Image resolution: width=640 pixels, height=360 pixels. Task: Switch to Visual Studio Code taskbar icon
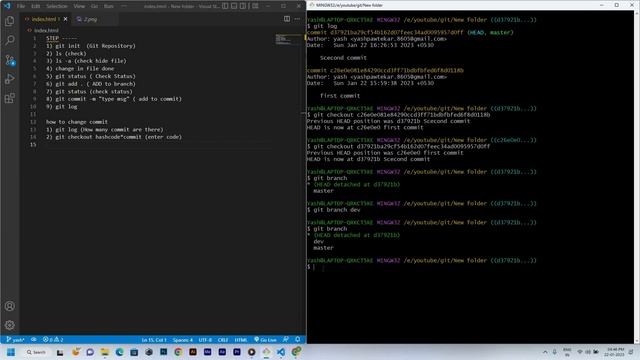point(281,352)
